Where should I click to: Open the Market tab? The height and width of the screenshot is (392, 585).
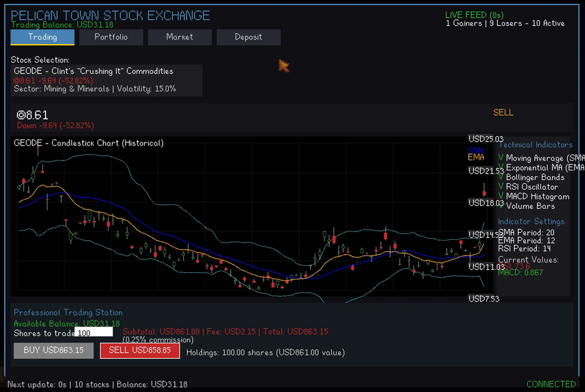click(180, 37)
